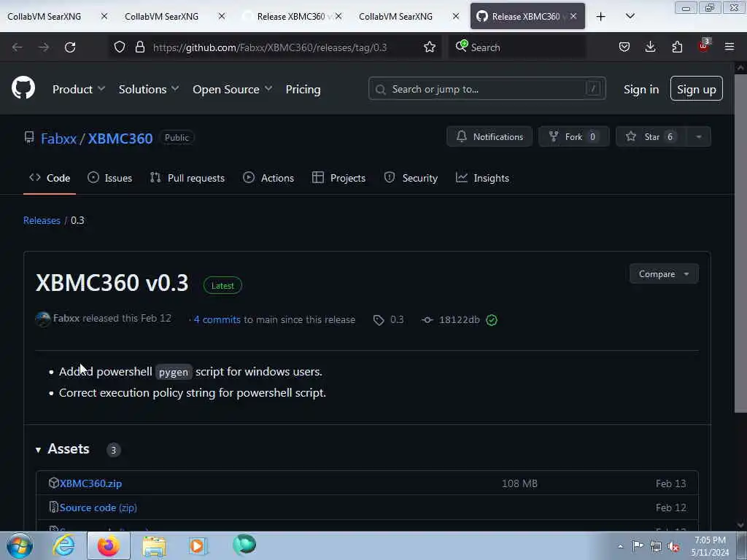Click the browser back arrow
The width and height of the screenshot is (747, 560).
[x=18, y=47]
